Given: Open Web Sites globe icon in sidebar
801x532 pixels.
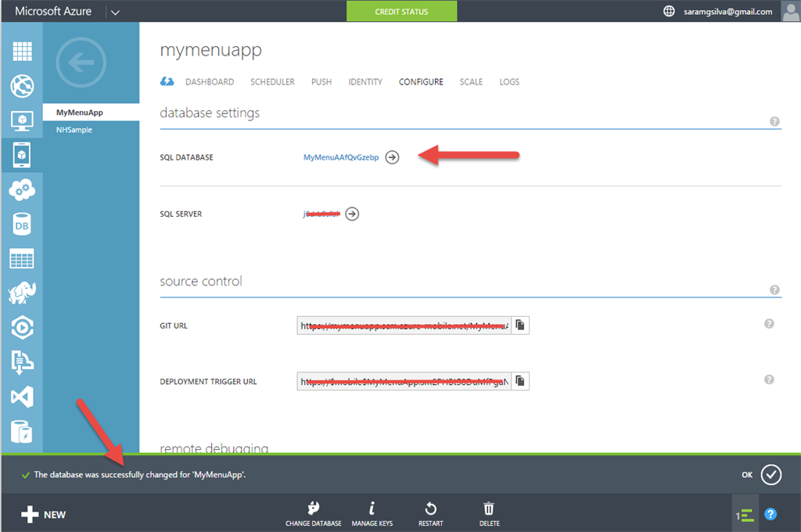Looking at the screenshot, I should tap(22, 86).
